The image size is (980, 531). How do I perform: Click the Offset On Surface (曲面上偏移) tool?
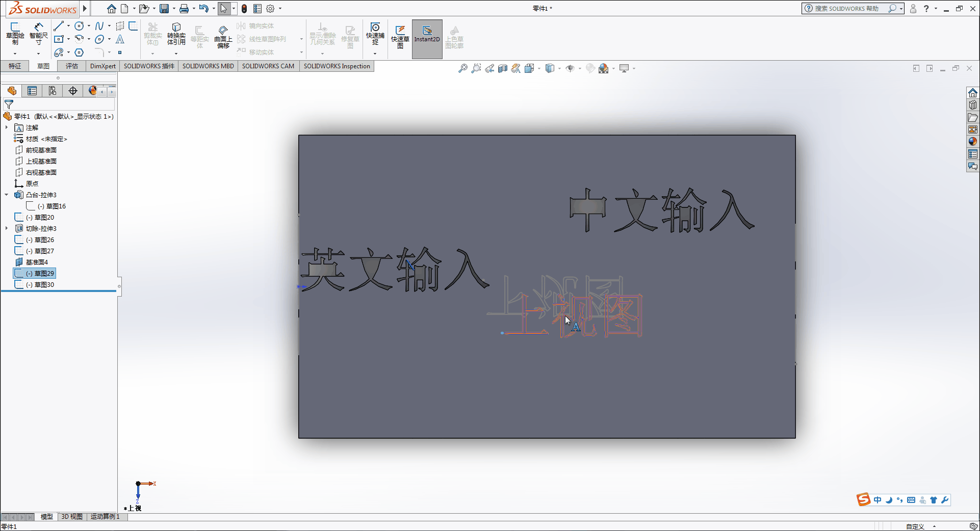pyautogui.click(x=223, y=36)
